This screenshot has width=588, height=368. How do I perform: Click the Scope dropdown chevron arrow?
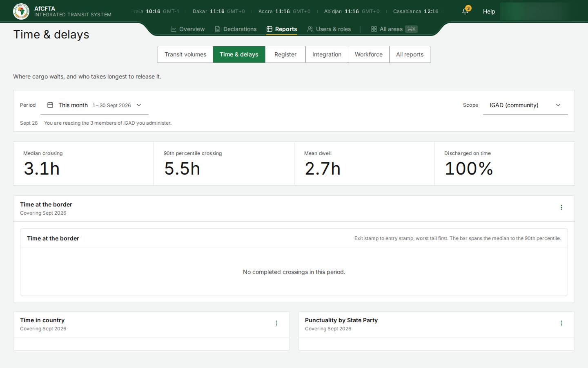(x=558, y=105)
